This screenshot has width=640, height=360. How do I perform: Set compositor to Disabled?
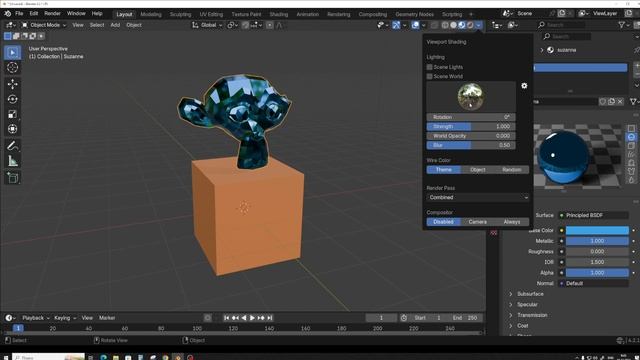pos(444,222)
